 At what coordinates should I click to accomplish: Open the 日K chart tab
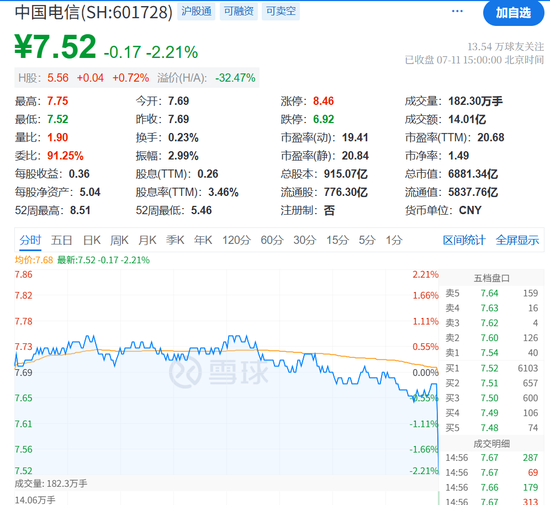pos(92,240)
